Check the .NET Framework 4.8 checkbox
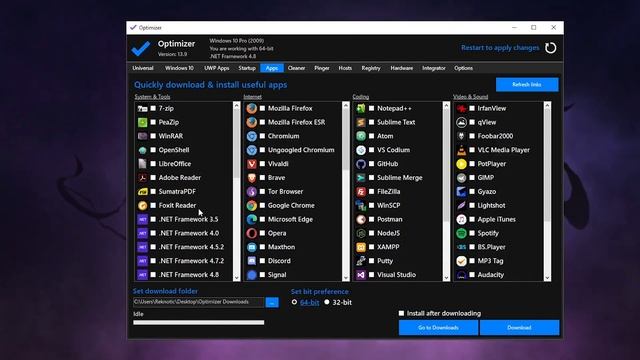640x360 pixels. pyautogui.click(x=153, y=275)
